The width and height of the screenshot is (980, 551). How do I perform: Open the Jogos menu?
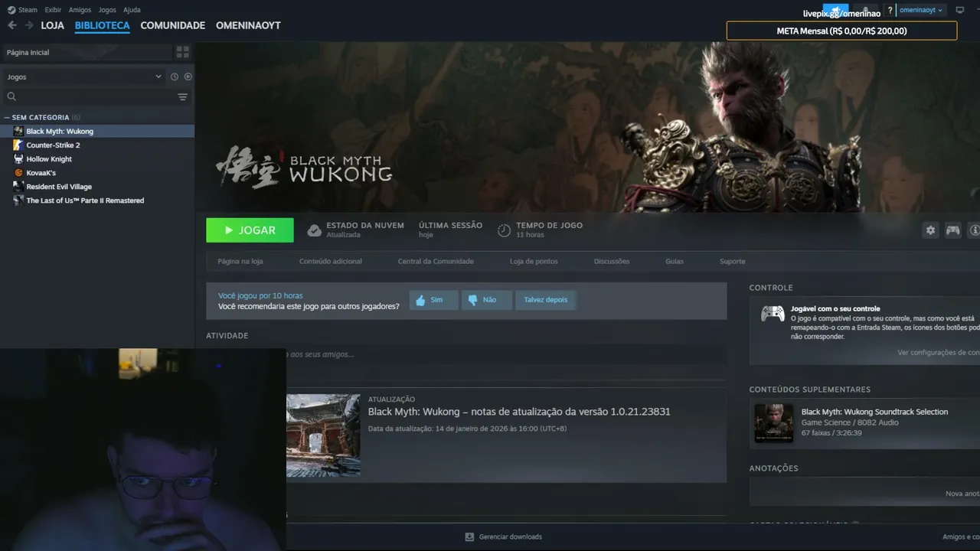click(x=107, y=10)
